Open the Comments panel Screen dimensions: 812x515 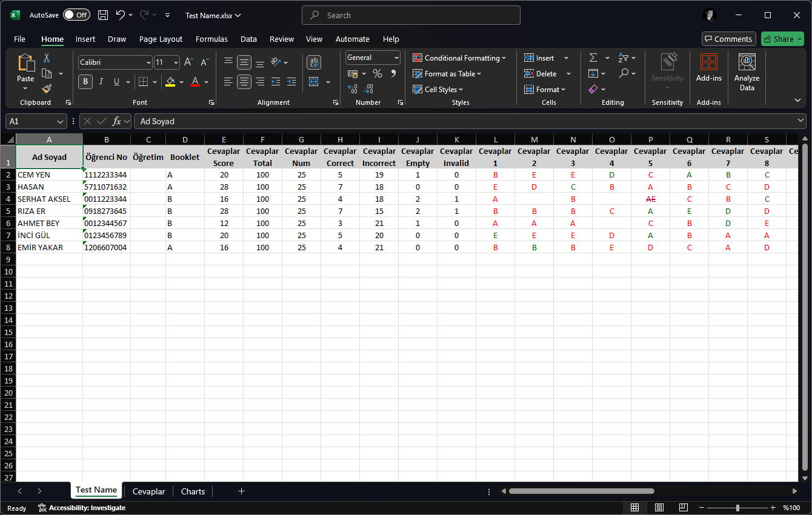pos(728,38)
